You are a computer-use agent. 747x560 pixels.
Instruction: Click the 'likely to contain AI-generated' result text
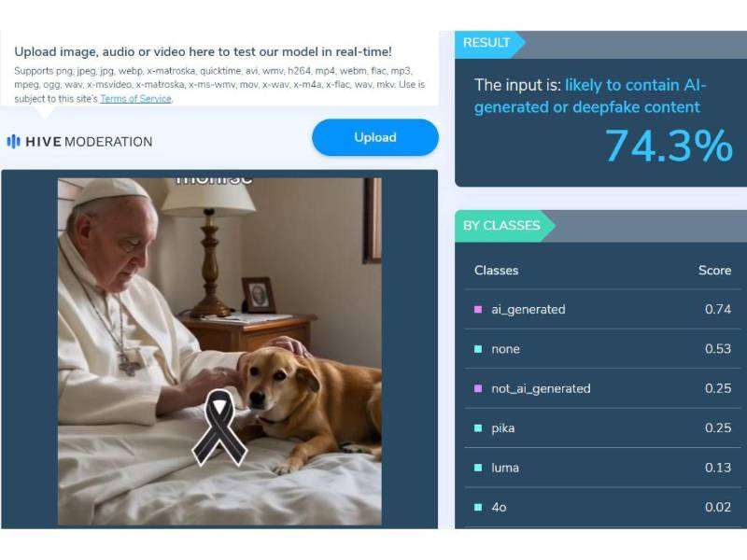590,96
